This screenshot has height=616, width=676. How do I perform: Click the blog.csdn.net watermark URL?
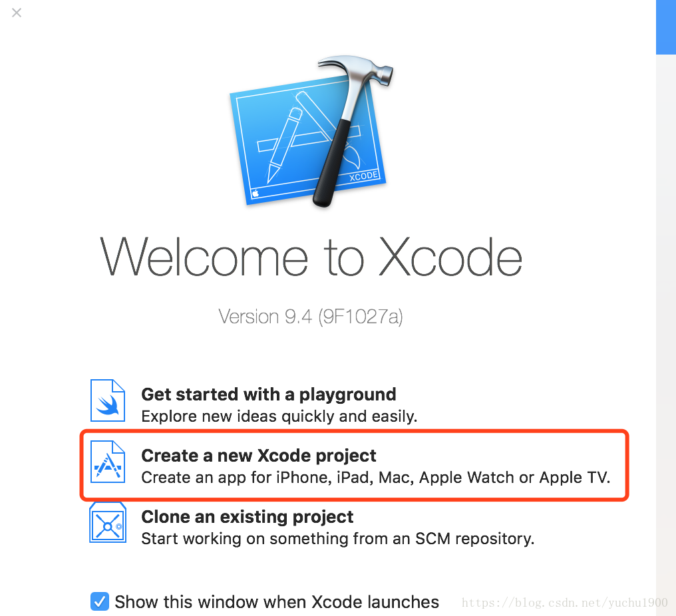point(565,602)
